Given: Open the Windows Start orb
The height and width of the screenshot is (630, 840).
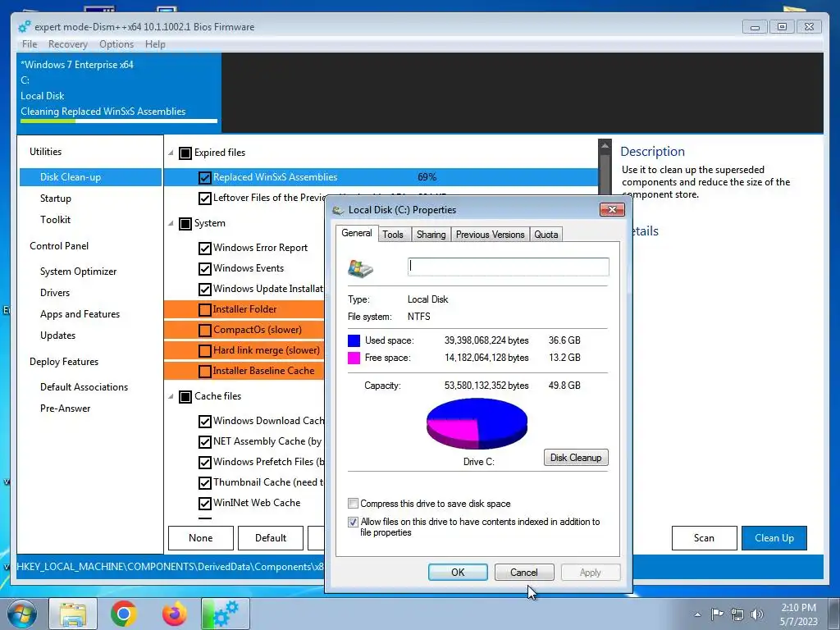Looking at the screenshot, I should tap(21, 614).
